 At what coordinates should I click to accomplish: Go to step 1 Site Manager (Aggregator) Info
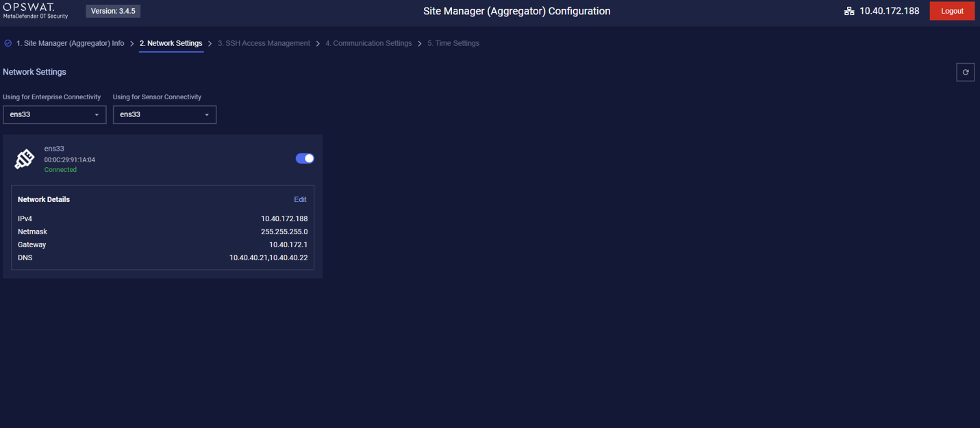pos(71,43)
